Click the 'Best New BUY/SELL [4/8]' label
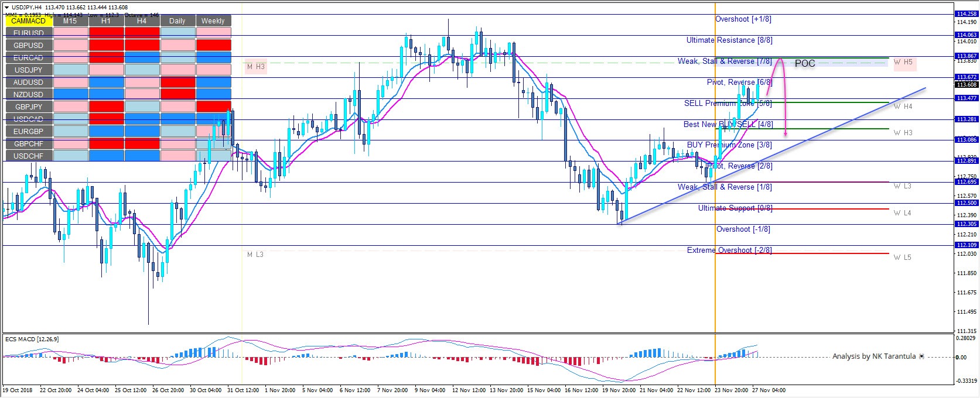This screenshot has width=980, height=398. click(728, 125)
